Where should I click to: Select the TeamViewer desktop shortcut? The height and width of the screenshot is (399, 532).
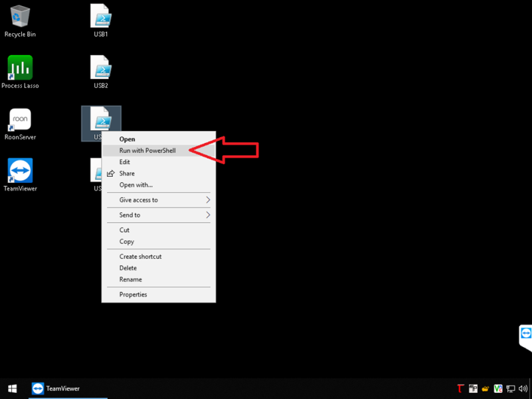click(20, 171)
